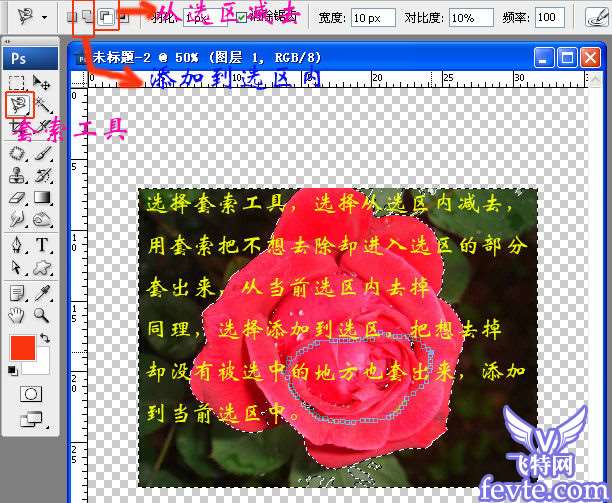Click the Magnetic Lasso tool preset icon
Screen dimensions: 612x503
point(26,16)
